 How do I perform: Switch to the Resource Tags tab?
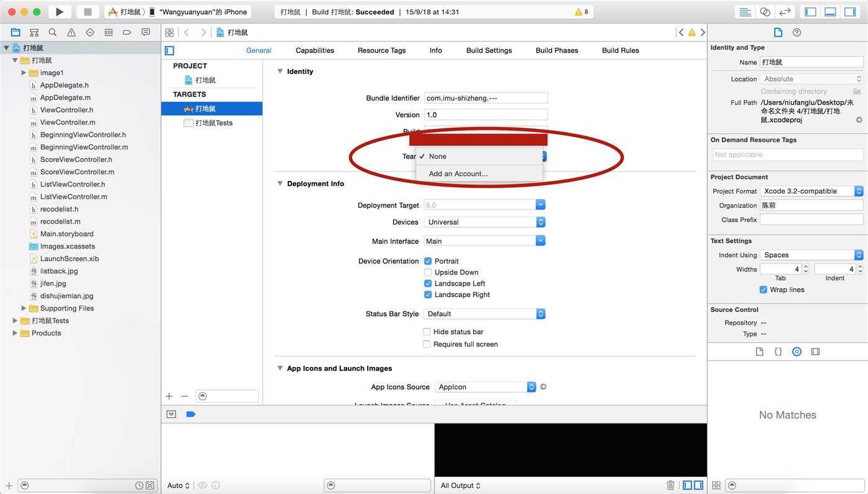coord(381,50)
